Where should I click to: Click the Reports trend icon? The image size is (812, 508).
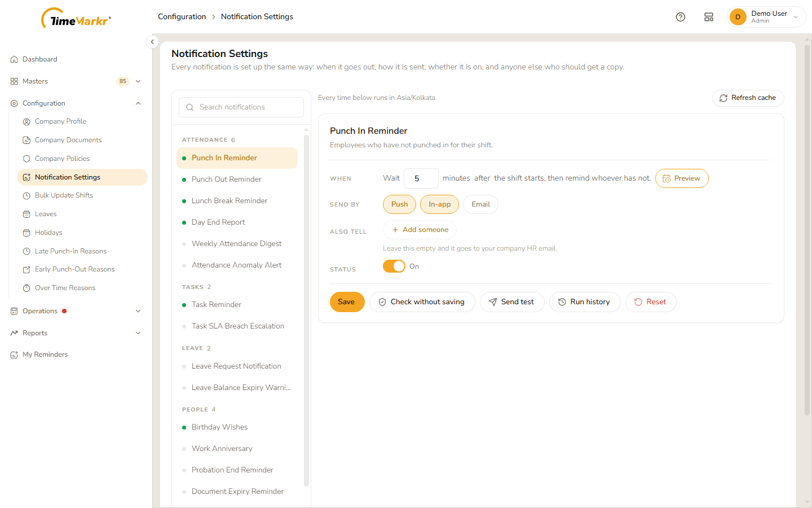coord(14,333)
